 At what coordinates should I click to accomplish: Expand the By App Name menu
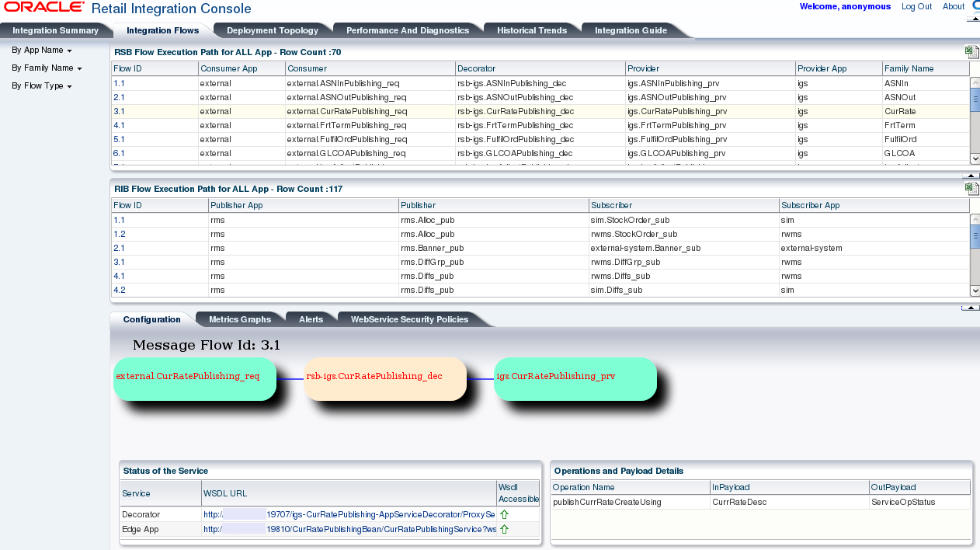[x=41, y=50]
